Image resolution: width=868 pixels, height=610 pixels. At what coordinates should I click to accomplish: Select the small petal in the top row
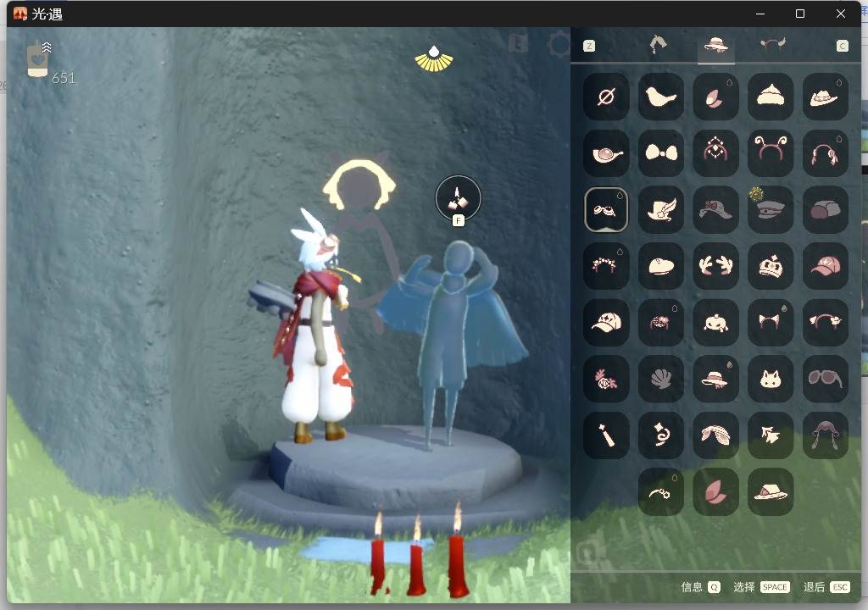coord(715,97)
